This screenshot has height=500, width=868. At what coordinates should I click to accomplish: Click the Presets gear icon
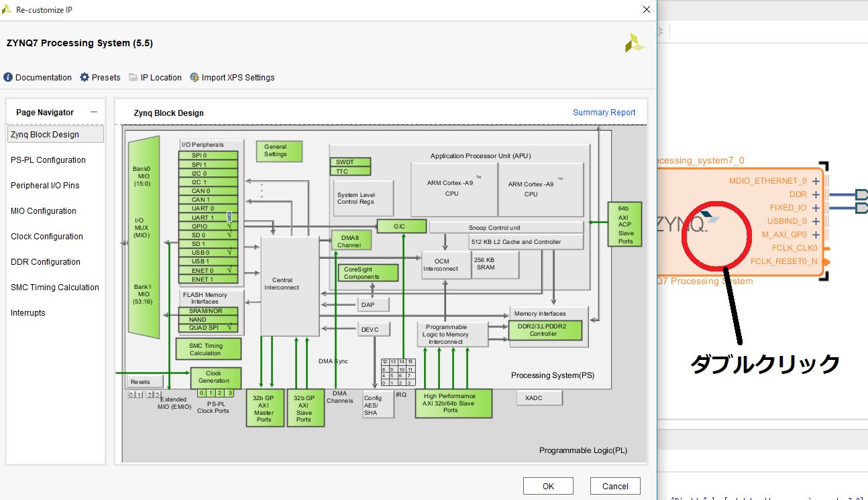85,78
